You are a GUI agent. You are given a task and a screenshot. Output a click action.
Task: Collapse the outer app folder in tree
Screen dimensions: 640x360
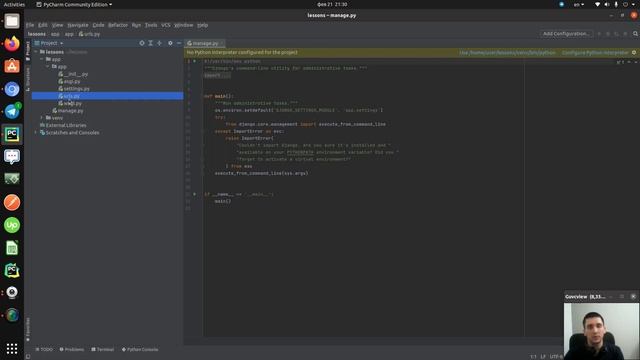coord(42,59)
